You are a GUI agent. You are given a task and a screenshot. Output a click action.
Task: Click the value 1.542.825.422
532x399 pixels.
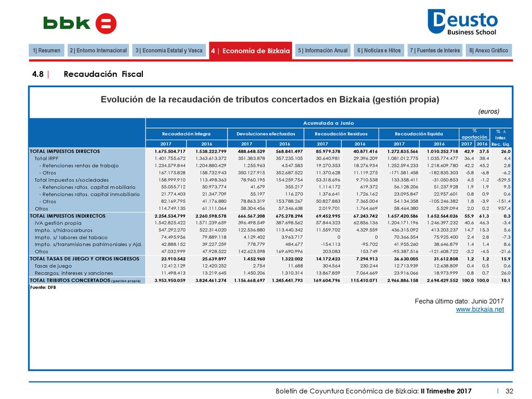170,223
